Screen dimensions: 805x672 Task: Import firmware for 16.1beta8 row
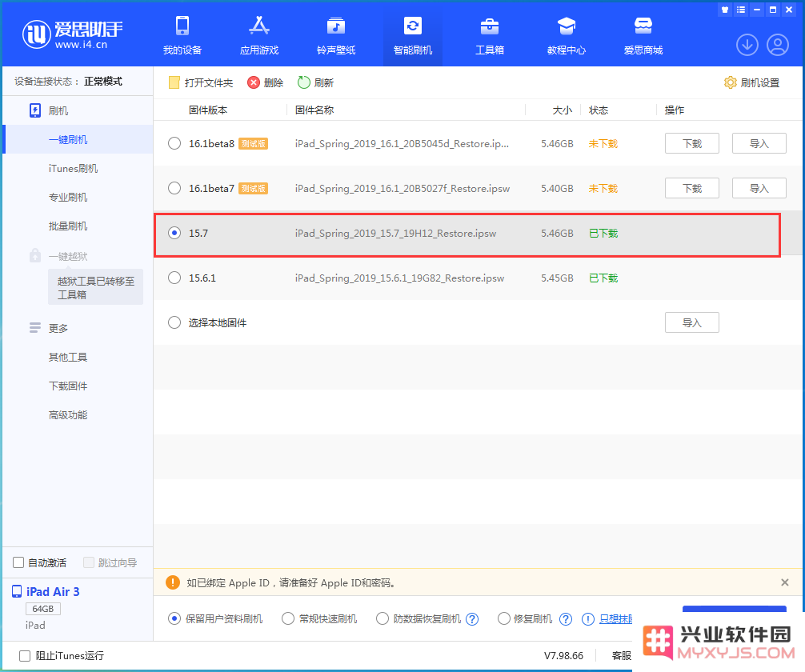tap(759, 144)
